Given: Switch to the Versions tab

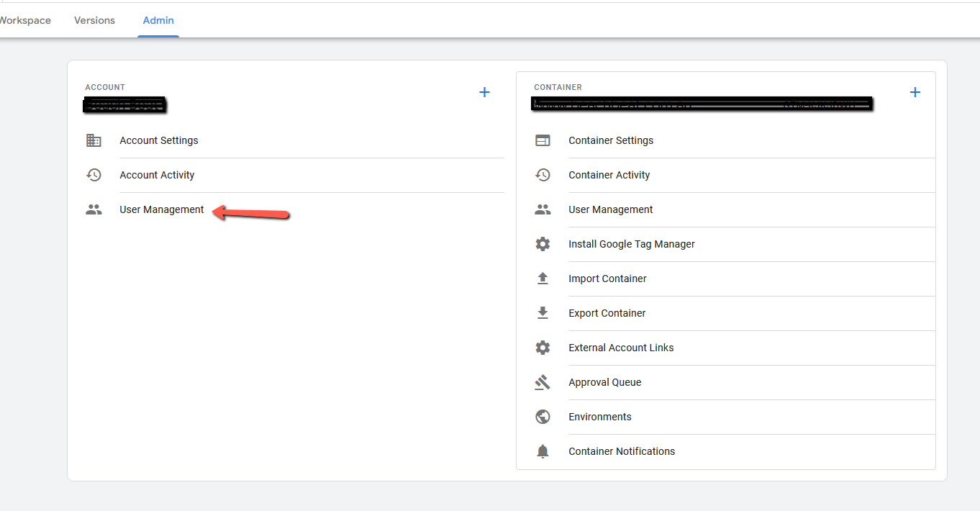Looking at the screenshot, I should point(94,20).
